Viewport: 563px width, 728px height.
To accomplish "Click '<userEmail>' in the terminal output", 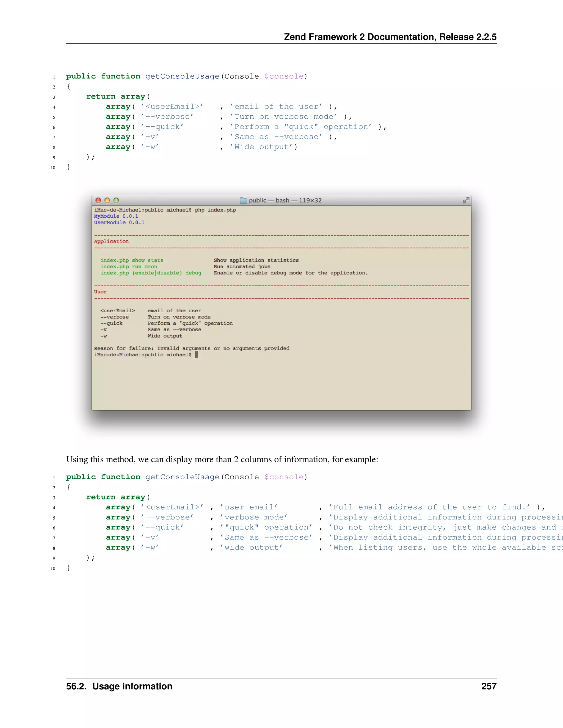I will tap(117, 311).
